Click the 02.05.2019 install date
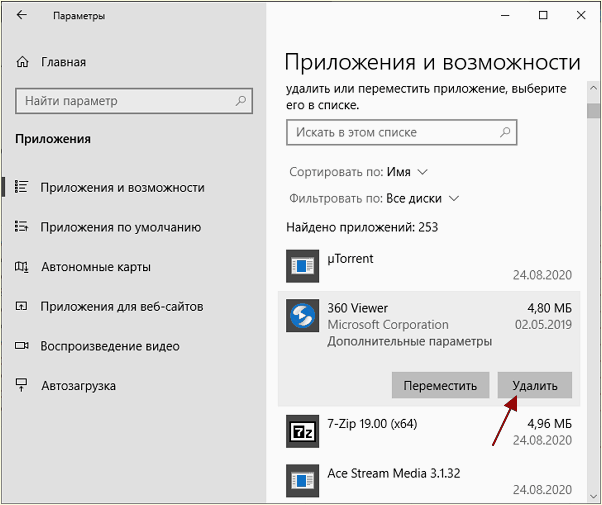602x505 pixels. pyautogui.click(x=543, y=325)
